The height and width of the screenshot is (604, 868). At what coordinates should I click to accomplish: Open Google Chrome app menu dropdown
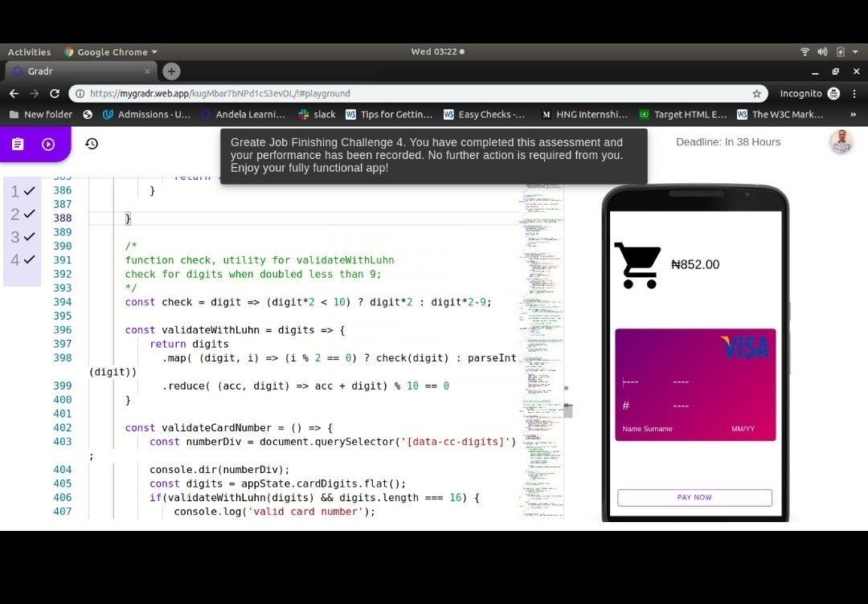coord(111,52)
